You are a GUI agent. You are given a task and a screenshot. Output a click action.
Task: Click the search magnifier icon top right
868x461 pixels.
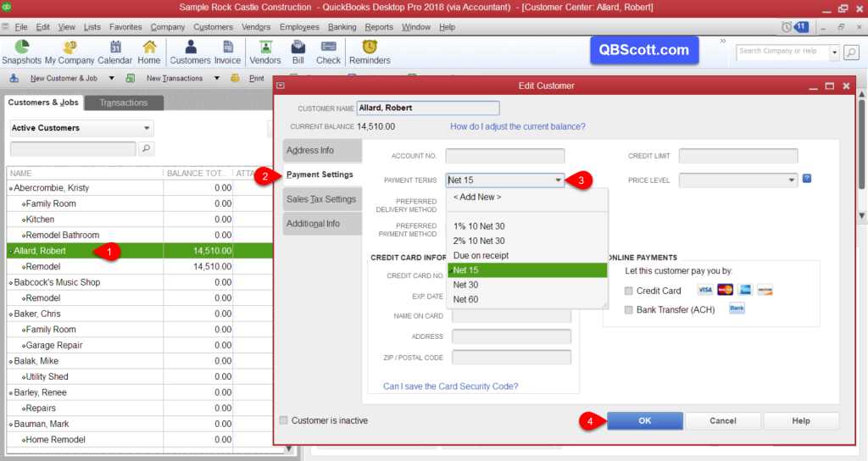tap(851, 52)
